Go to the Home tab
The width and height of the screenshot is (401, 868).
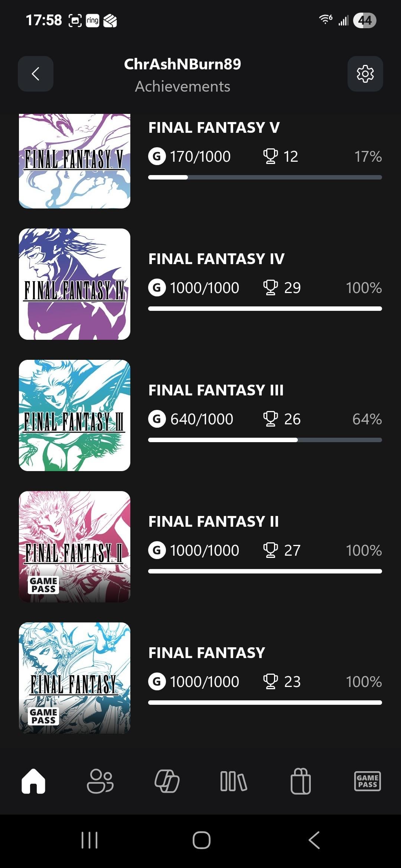click(x=33, y=781)
